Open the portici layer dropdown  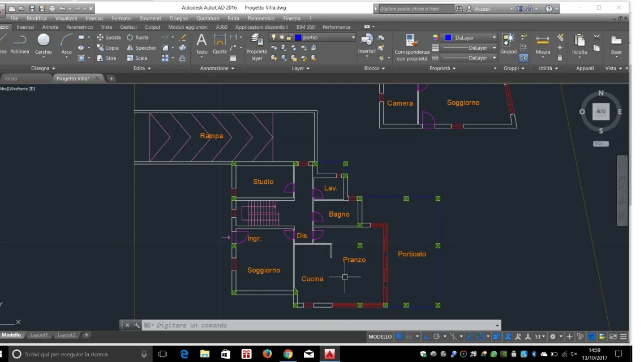[353, 37]
